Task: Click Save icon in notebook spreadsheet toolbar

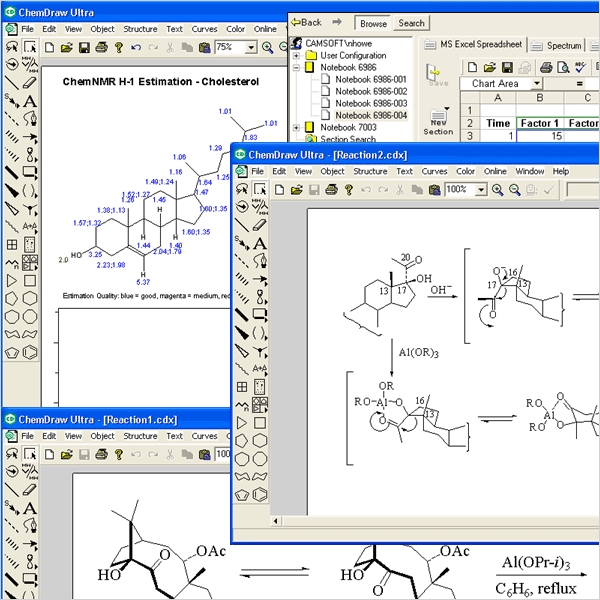Action: (507, 68)
